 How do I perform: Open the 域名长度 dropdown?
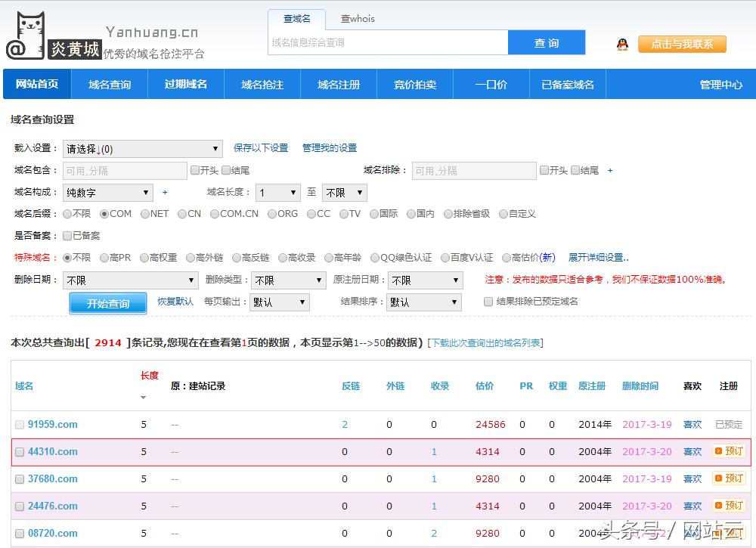point(278,192)
